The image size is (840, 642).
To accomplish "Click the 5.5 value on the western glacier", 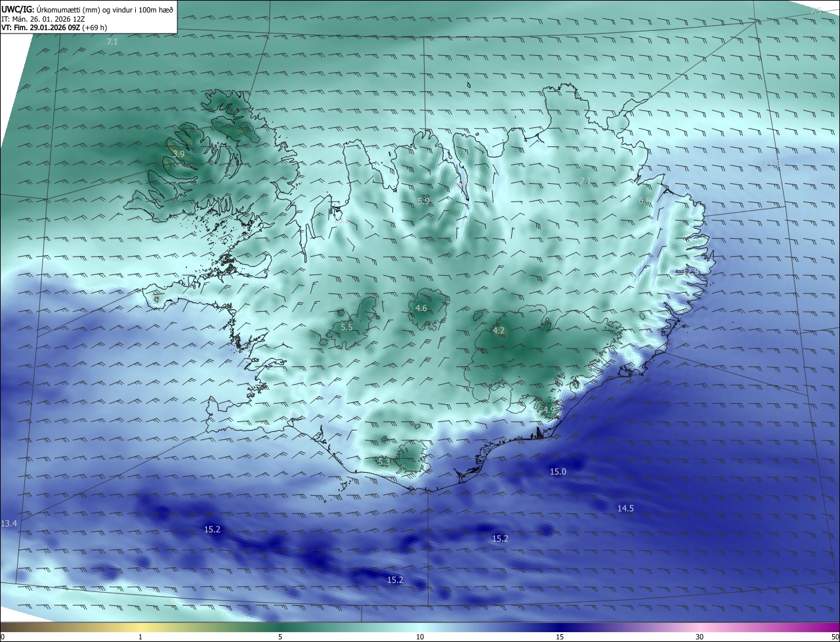I will tap(346, 327).
